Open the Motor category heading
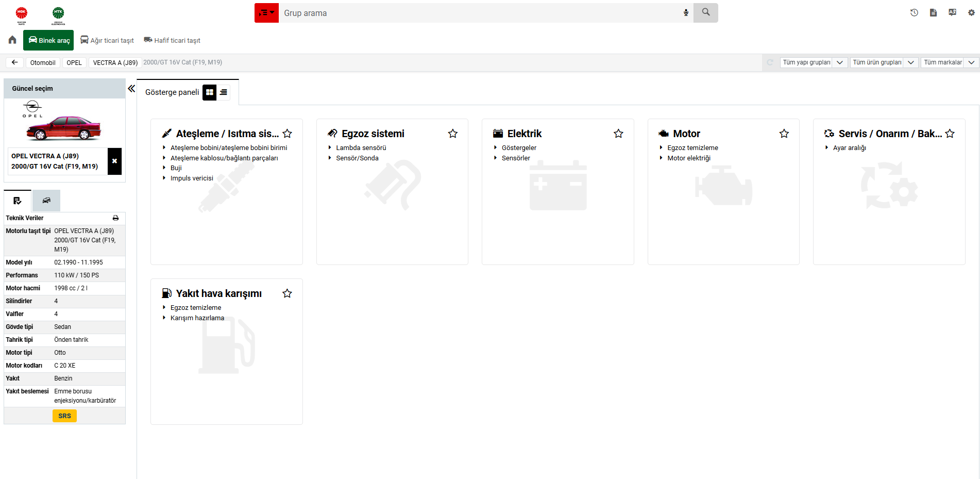Viewport: 980px width, 479px height. [x=687, y=134]
